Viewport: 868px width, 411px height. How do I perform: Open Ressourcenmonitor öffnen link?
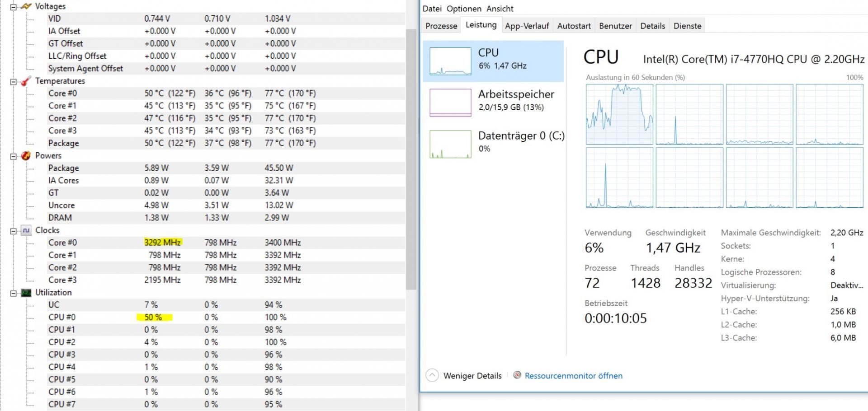pyautogui.click(x=573, y=376)
